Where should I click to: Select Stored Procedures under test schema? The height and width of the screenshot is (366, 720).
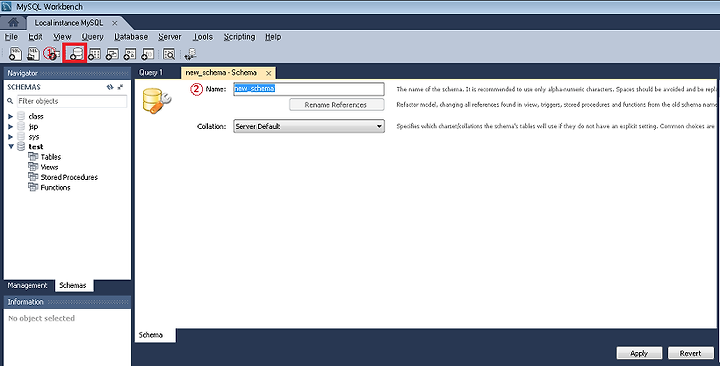(x=69, y=177)
